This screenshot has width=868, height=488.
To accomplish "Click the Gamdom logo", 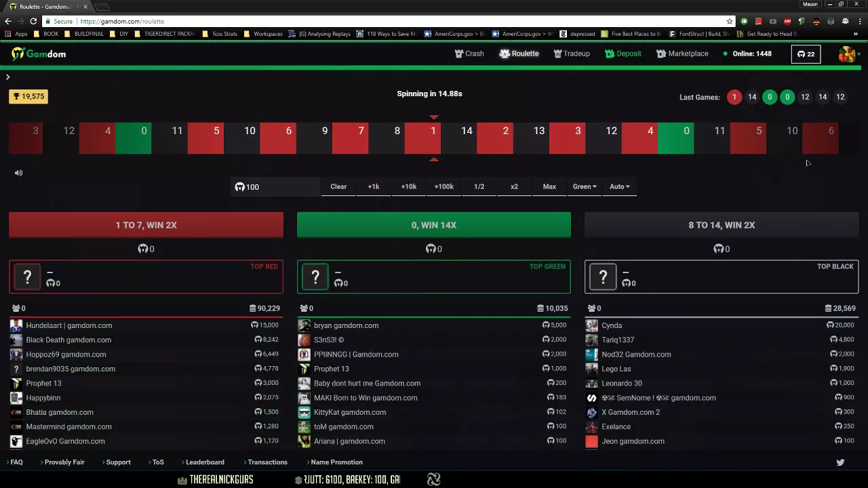I will (x=39, y=54).
